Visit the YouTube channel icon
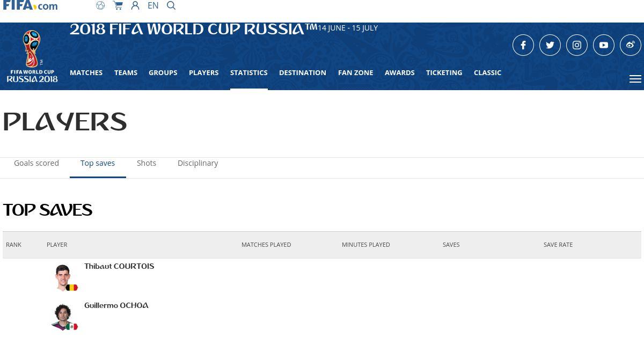Image resolution: width=644 pixels, height=338 pixels. [x=604, y=45]
